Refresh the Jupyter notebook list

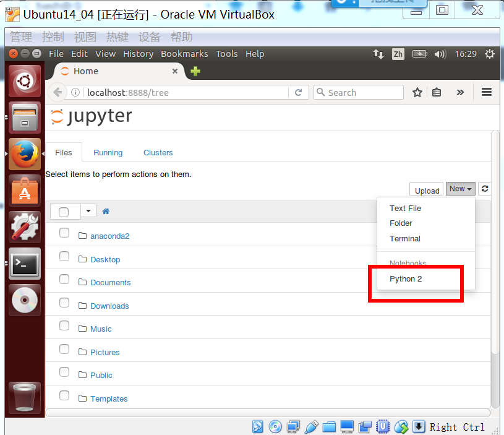pyautogui.click(x=485, y=189)
